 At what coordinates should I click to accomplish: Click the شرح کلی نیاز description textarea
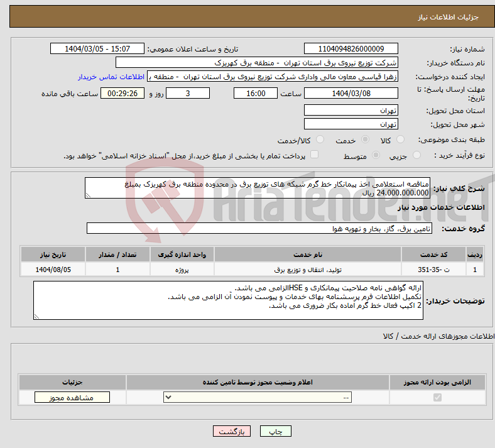258,188
